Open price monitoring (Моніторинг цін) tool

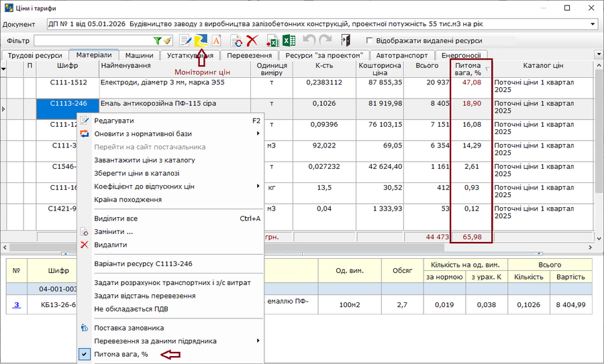point(201,41)
